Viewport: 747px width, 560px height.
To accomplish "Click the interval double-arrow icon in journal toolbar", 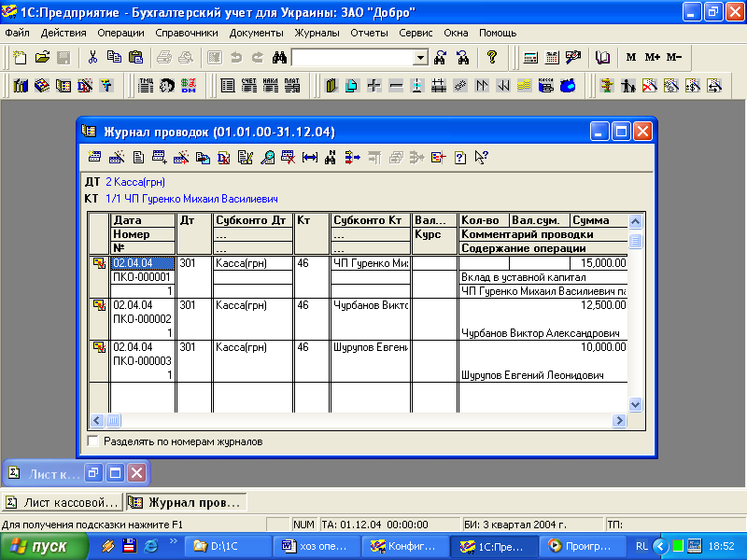I will point(310,157).
